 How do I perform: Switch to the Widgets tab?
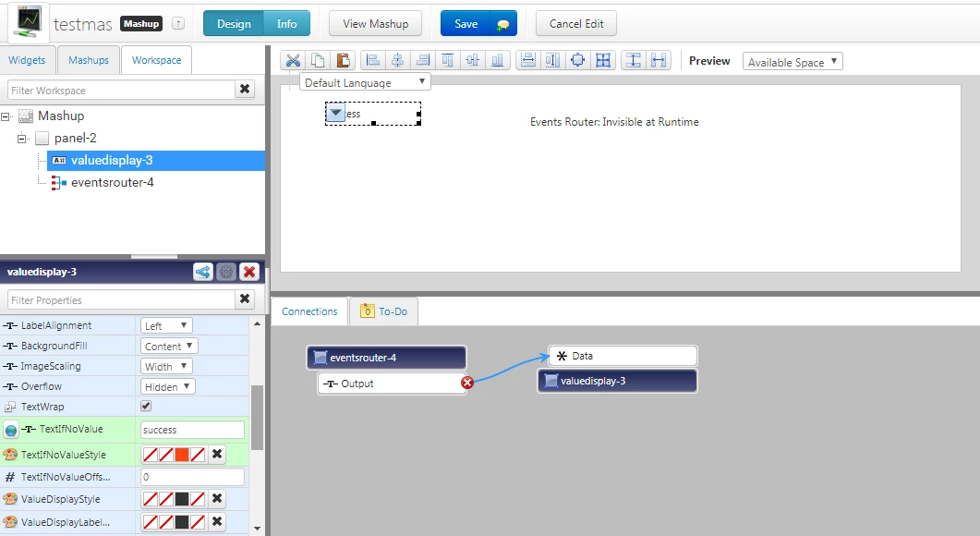pos(27,60)
